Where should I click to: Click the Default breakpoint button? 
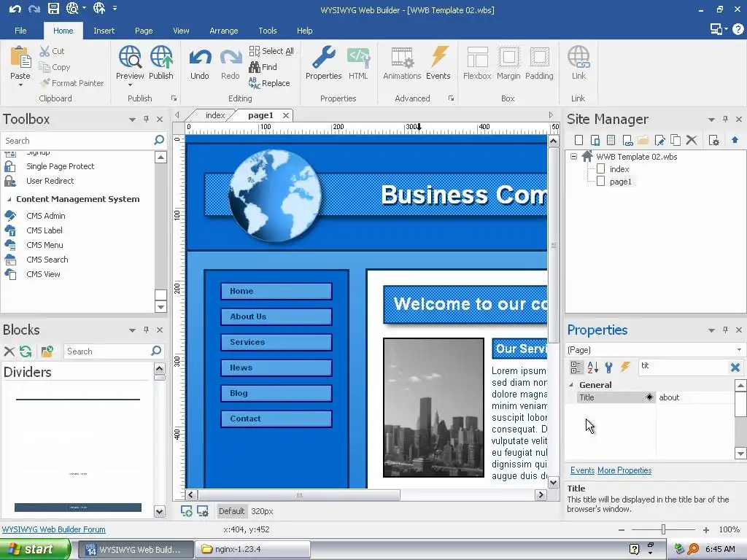point(231,511)
